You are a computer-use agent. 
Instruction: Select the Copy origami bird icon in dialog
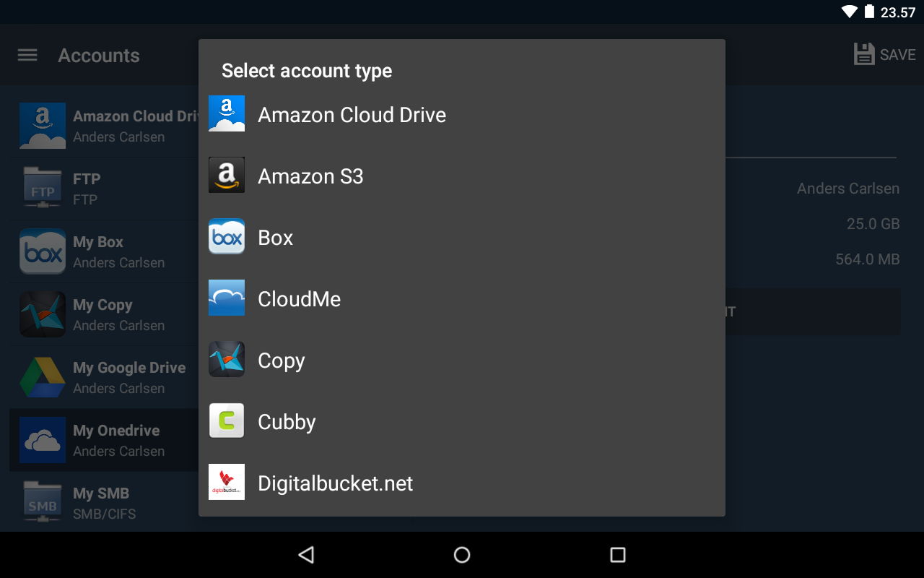pyautogui.click(x=227, y=359)
